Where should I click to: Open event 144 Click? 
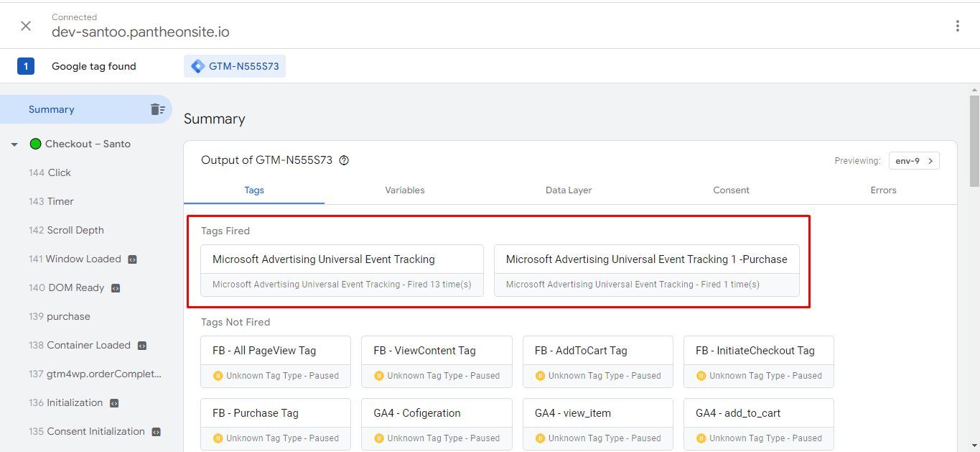50,172
